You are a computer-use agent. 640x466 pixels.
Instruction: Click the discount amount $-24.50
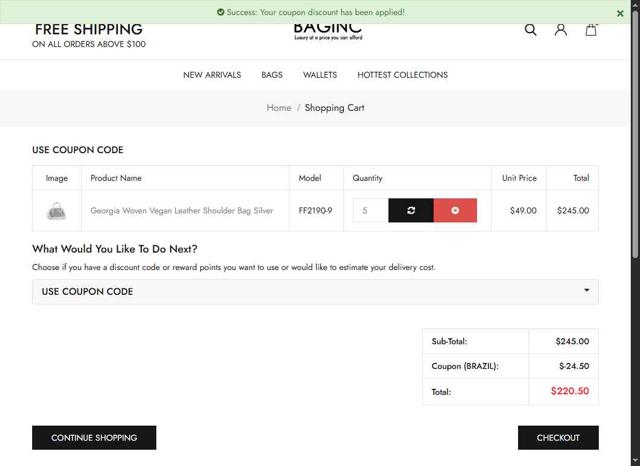click(x=574, y=366)
